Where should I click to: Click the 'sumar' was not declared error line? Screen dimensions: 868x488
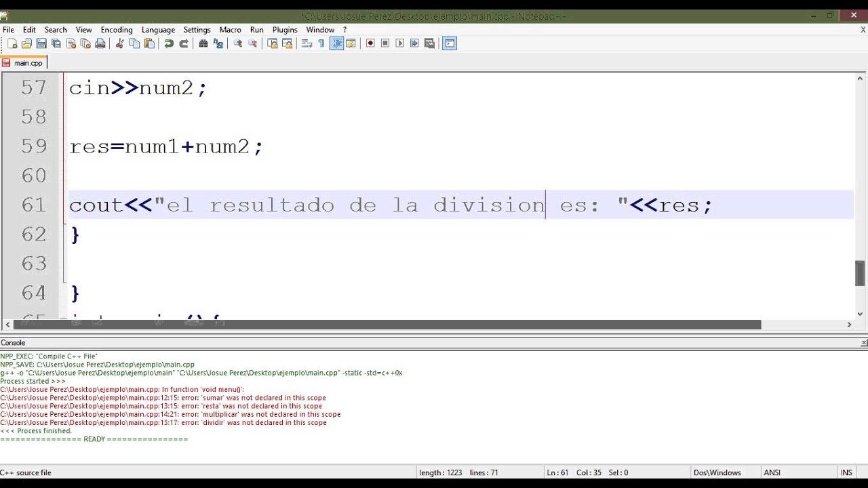163,398
